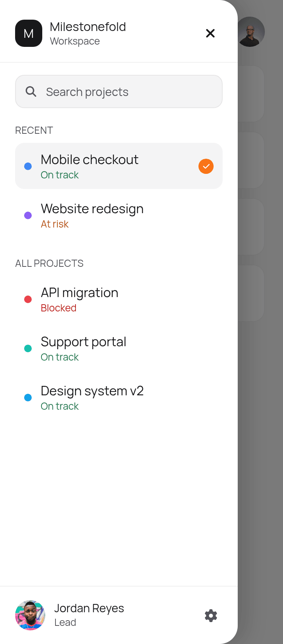The image size is (283, 644).
Task: Click the teal dot beside Support portal
Action: (x=28, y=348)
